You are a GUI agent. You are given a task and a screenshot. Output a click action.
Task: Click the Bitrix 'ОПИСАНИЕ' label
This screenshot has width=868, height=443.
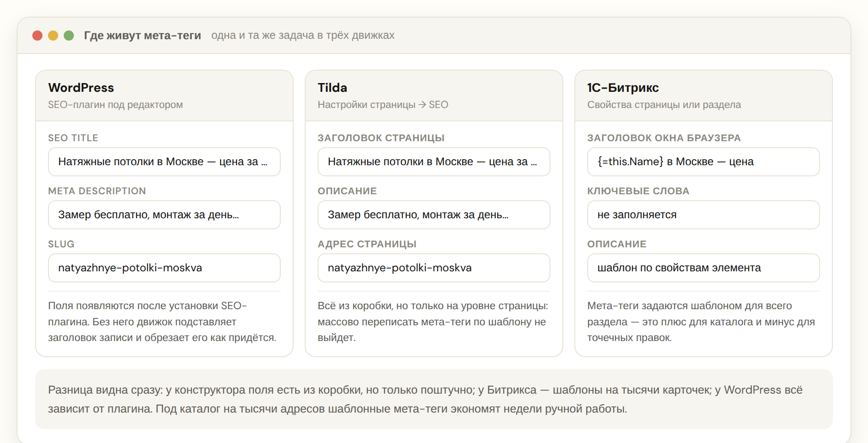[x=617, y=244]
